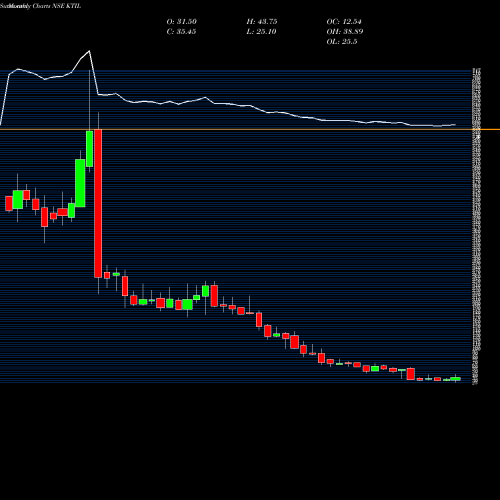Image resolution: width=500 pixels, height=500 pixels.
Task: Click the peak of the white line
Action: 89,51
